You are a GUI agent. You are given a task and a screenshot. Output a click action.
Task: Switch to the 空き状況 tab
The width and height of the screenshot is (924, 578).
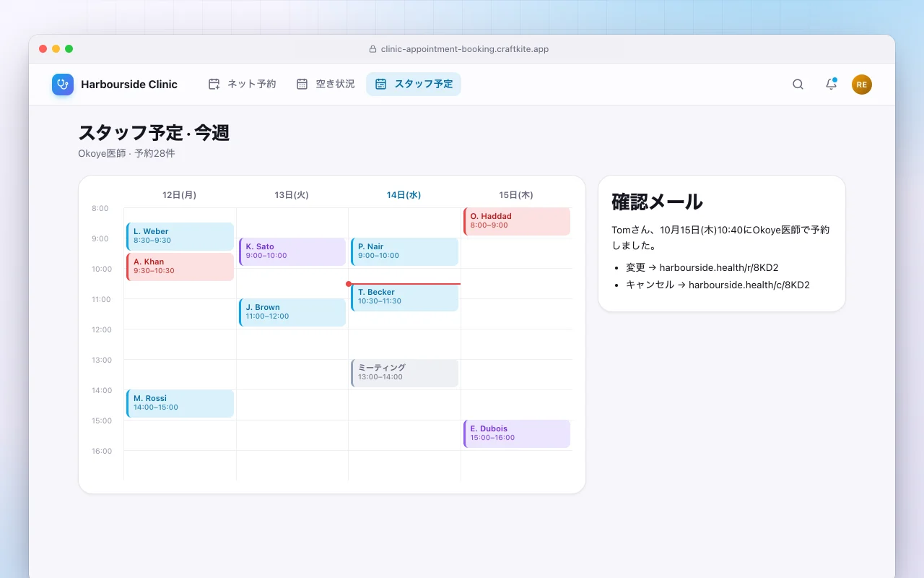pyautogui.click(x=326, y=84)
